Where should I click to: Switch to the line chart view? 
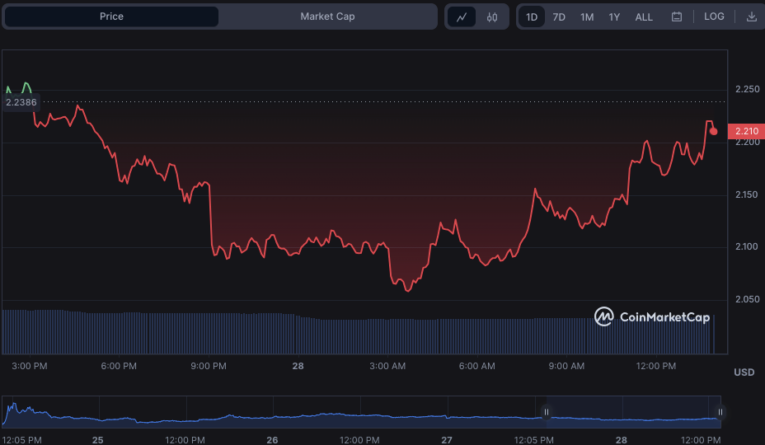pyautogui.click(x=461, y=17)
